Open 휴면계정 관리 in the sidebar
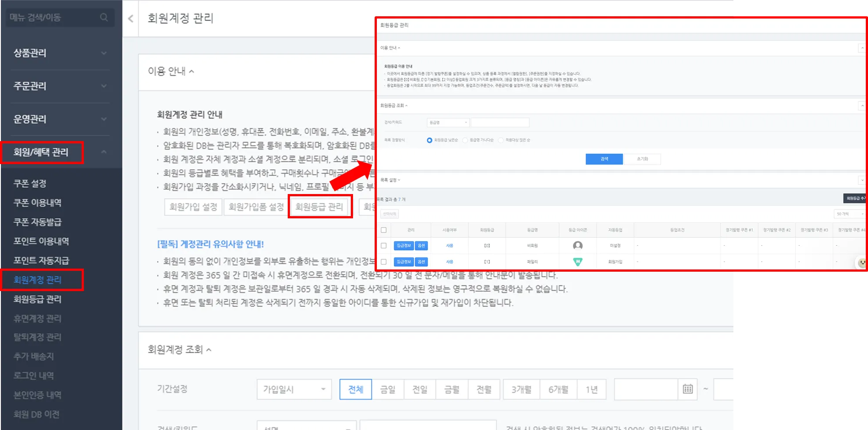This screenshot has height=430, width=868. [x=38, y=318]
